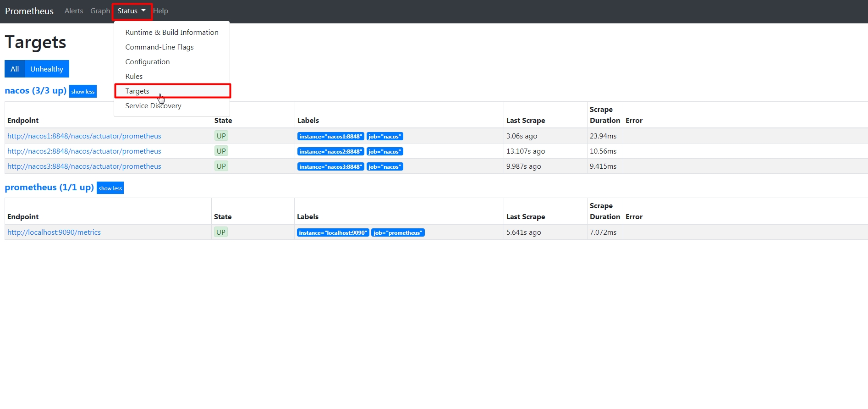This screenshot has width=868, height=409.
Task: Choose Command-Line Flags from menu
Action: tap(172, 47)
